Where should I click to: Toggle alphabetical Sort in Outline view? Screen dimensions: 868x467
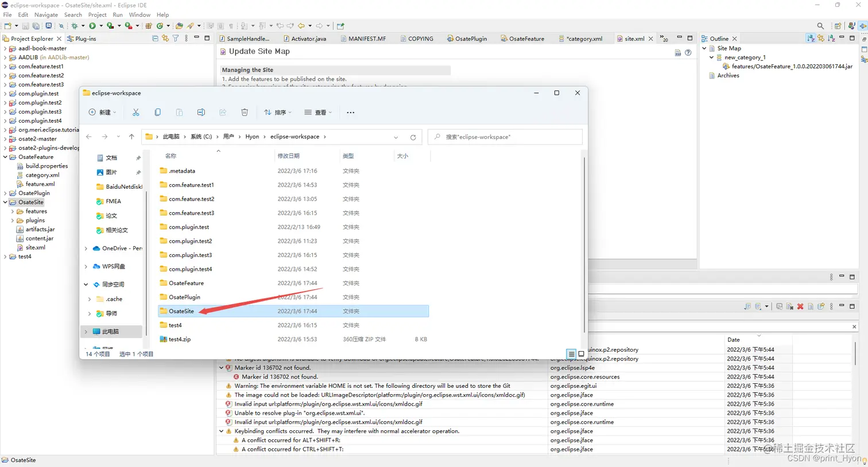point(811,38)
